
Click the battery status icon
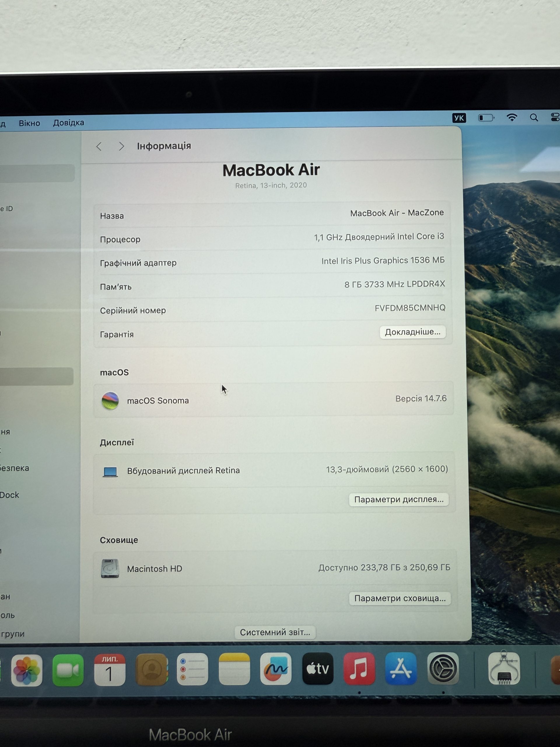point(486,118)
